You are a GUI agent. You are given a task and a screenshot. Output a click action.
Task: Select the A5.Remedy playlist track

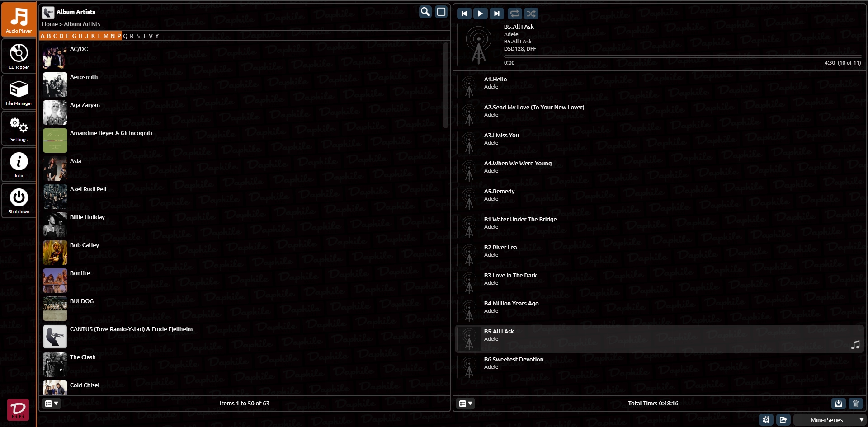tap(660, 199)
